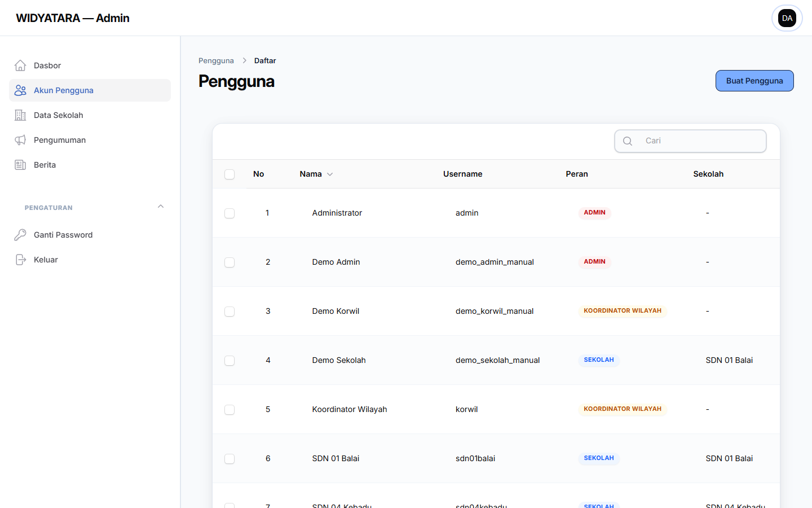
Task: Open Data Sekolah in sidebar
Action: click(x=90, y=115)
